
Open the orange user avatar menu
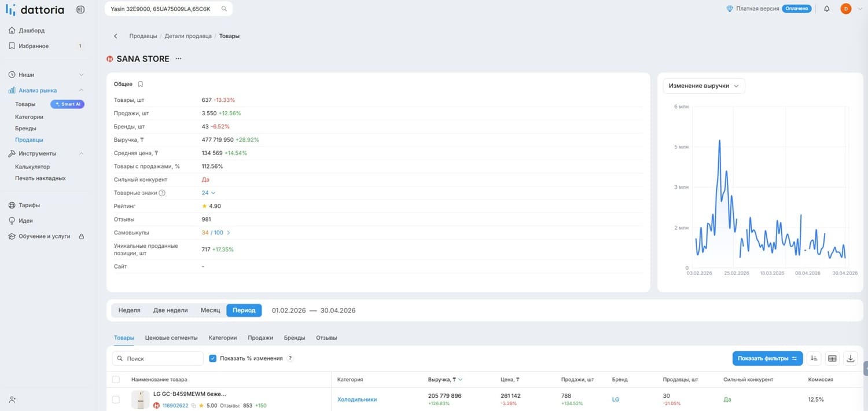[845, 9]
